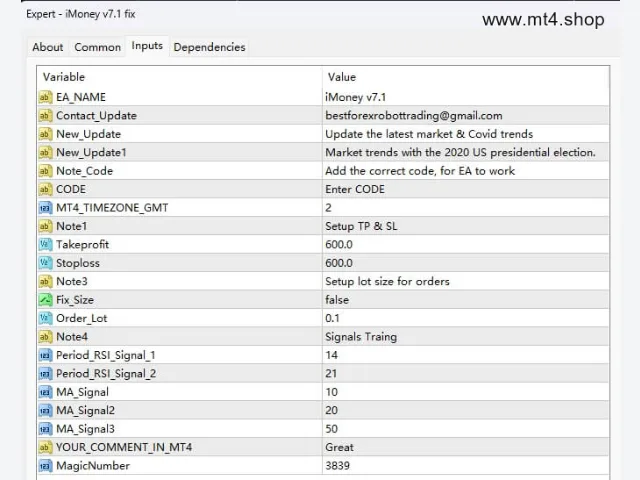
Task: Click the string icon beside YOUR_COMMENT_IN_MT4
Action: click(x=45, y=447)
